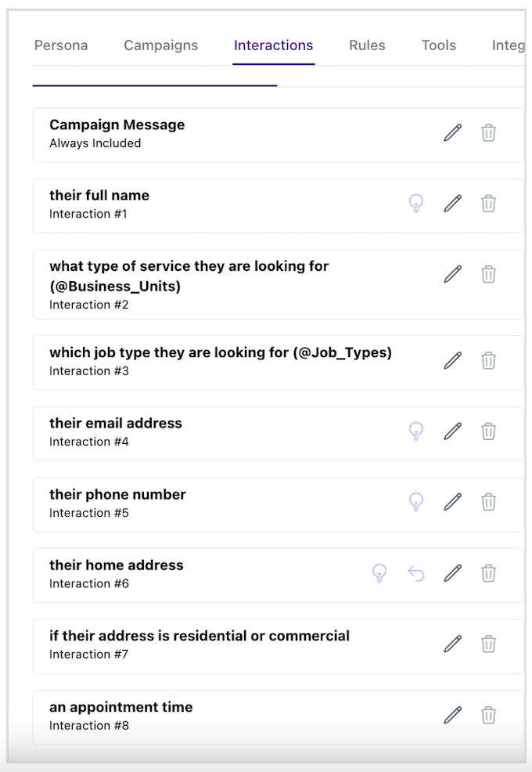Delete Interaction #2 about service type

click(488, 274)
